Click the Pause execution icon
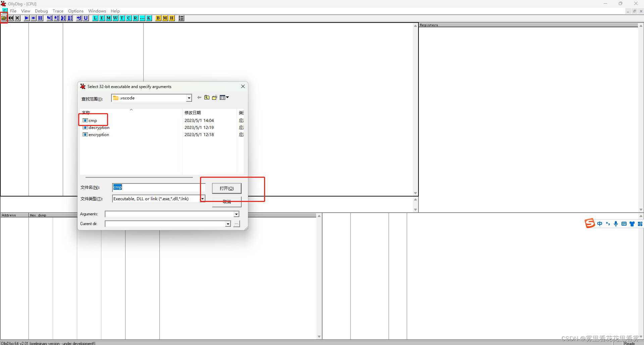The image size is (644, 345). point(40,18)
